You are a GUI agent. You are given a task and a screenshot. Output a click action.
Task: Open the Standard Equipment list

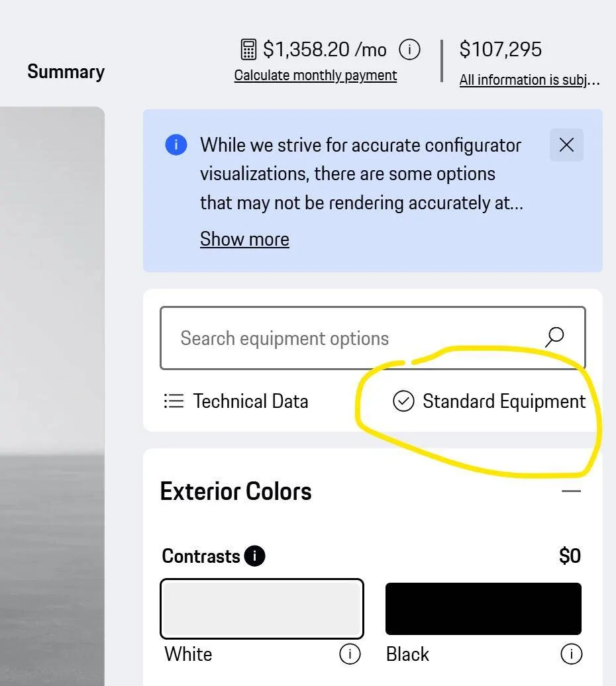coord(504,401)
